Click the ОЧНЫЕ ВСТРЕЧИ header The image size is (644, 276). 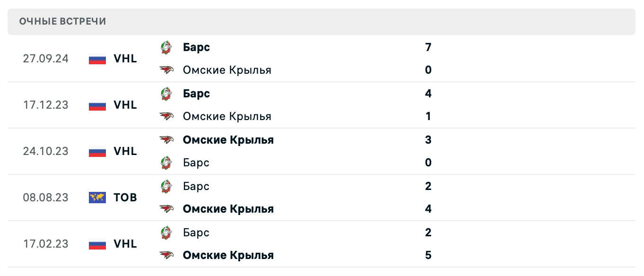coord(62,21)
